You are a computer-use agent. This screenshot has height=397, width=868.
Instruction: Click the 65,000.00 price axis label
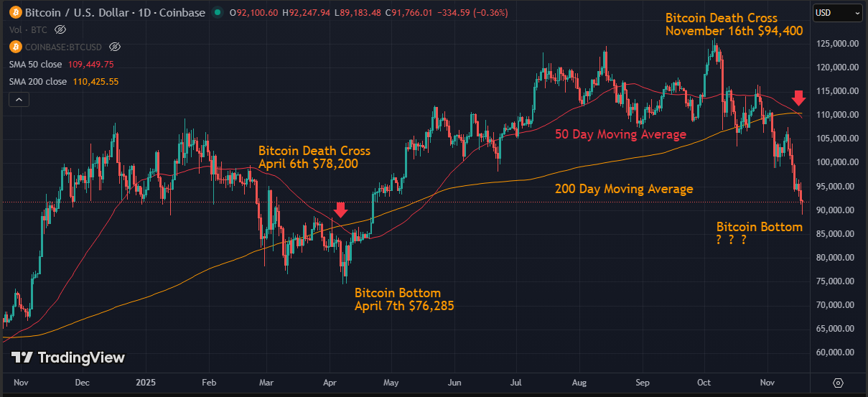(x=836, y=329)
